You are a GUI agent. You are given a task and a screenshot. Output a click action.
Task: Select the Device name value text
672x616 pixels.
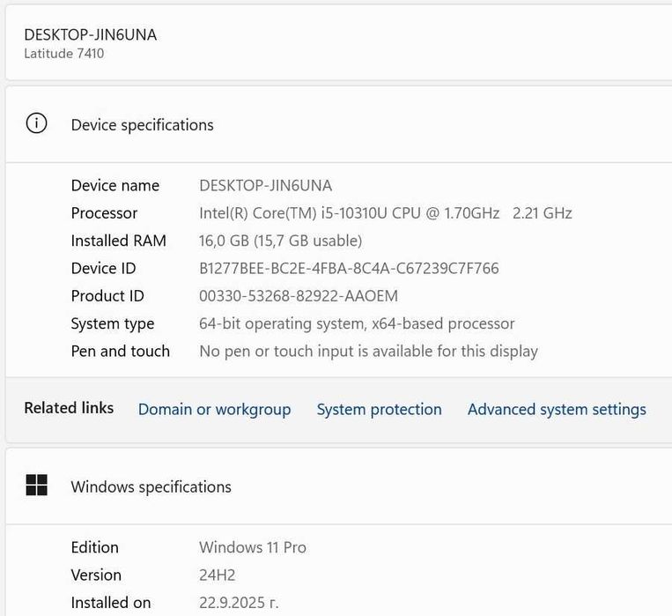(x=265, y=185)
